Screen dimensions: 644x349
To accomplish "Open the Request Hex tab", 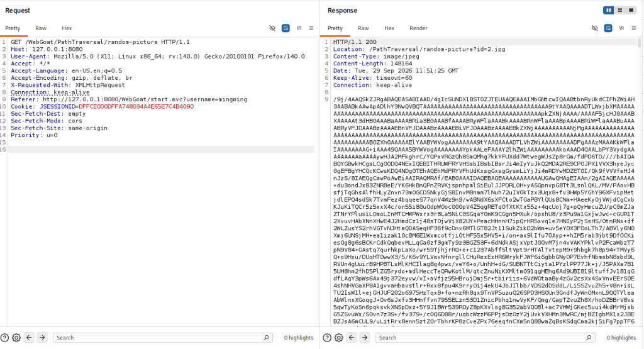I will click(67, 28).
